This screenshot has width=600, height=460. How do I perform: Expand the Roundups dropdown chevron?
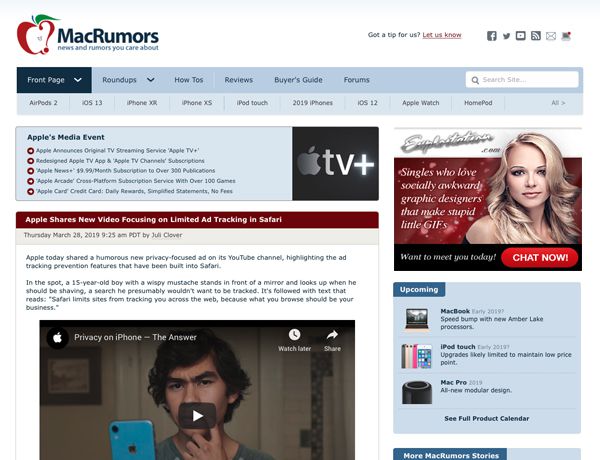click(151, 80)
